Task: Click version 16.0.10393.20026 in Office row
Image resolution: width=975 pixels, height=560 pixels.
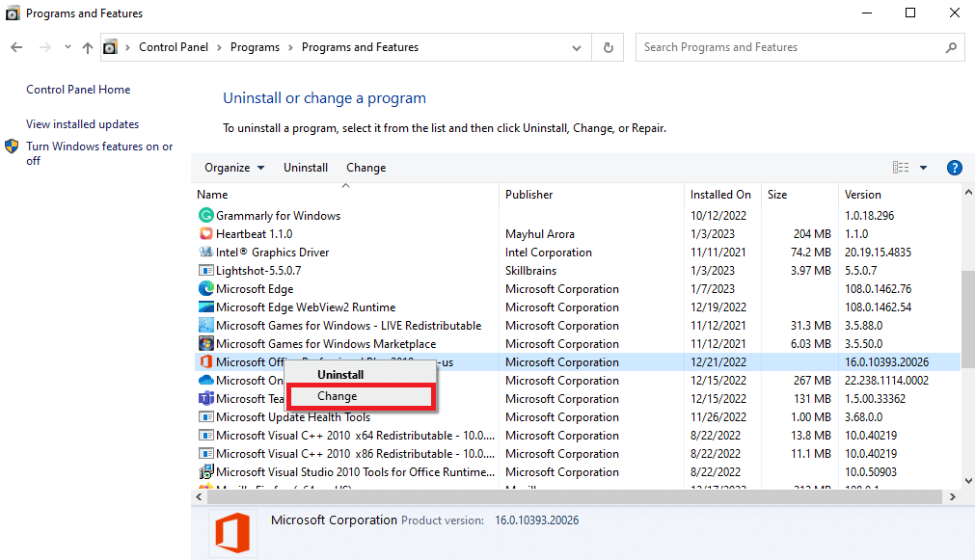Action: (x=886, y=361)
